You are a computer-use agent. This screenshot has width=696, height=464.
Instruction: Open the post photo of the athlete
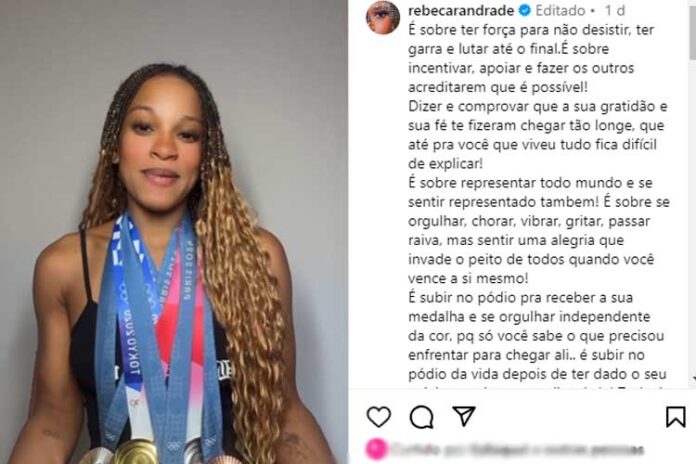coord(174,232)
